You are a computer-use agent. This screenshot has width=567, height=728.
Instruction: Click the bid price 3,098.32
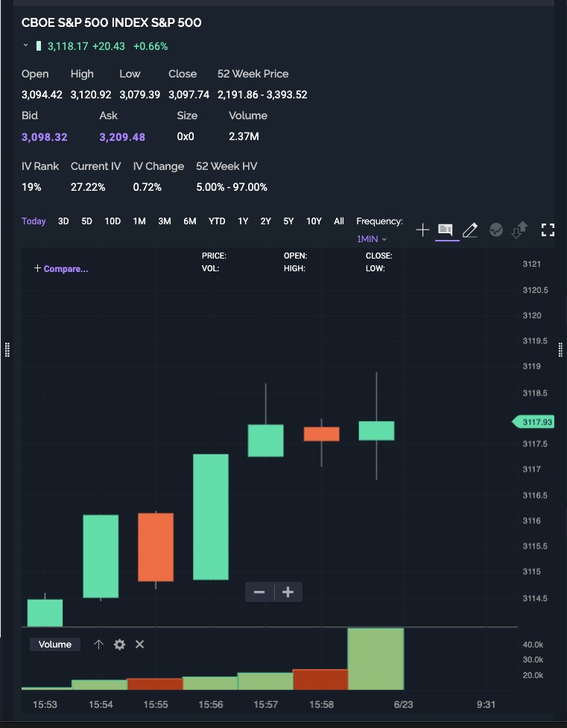point(44,137)
